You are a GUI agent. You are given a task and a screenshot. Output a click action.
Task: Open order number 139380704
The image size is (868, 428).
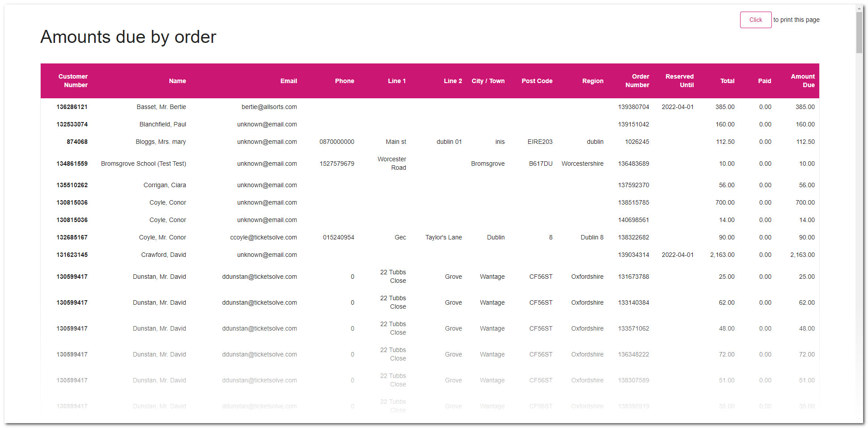pos(633,107)
